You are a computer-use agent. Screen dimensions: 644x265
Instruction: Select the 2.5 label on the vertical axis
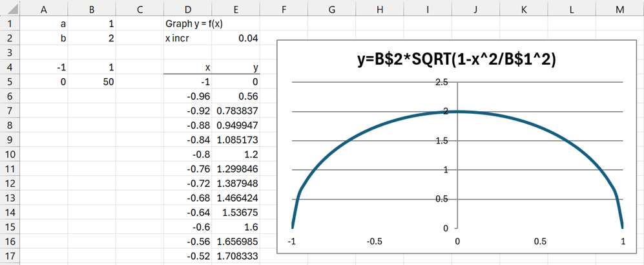[441, 82]
